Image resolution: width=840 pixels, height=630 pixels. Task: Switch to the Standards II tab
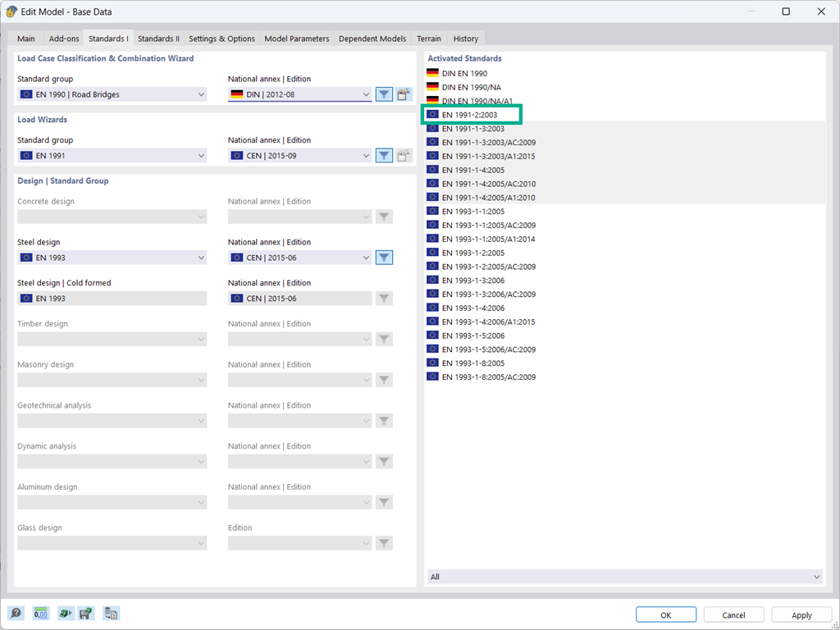[158, 39]
